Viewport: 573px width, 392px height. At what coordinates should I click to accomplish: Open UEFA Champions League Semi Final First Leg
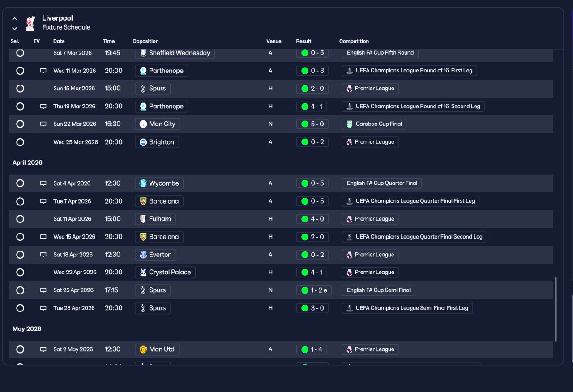click(x=407, y=308)
